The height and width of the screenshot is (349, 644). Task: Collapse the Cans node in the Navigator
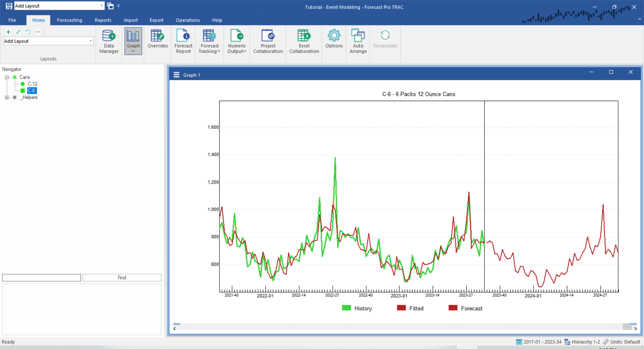(6, 77)
